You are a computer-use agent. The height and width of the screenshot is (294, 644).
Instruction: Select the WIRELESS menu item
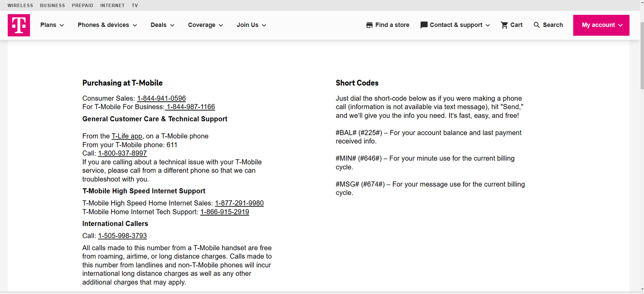coord(20,5)
